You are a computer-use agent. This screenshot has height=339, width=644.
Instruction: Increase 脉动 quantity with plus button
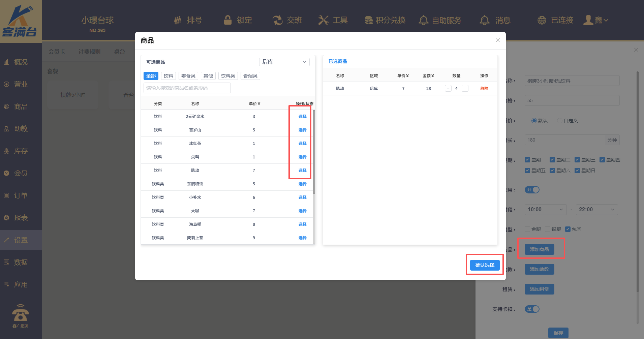465,88
